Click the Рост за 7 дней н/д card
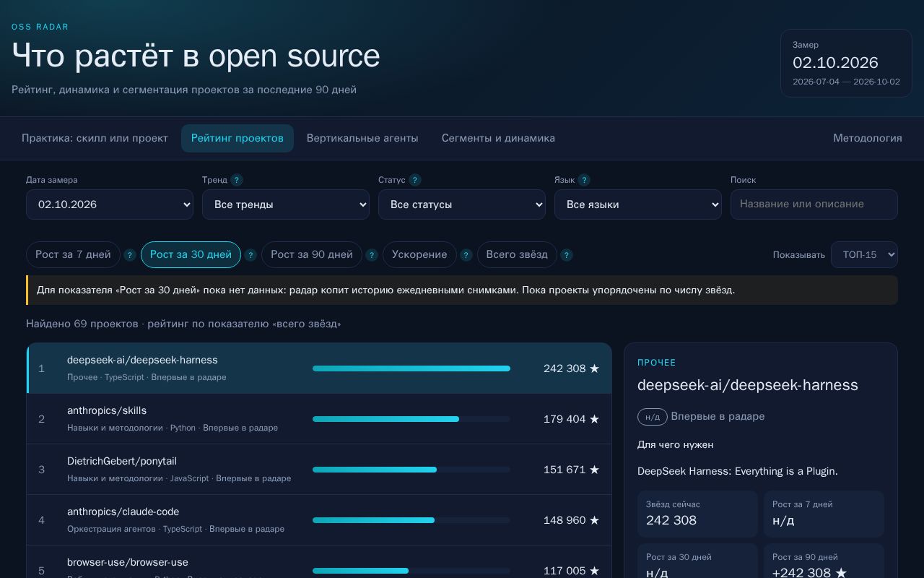Screen dimensions: 924x578 pos(824,514)
